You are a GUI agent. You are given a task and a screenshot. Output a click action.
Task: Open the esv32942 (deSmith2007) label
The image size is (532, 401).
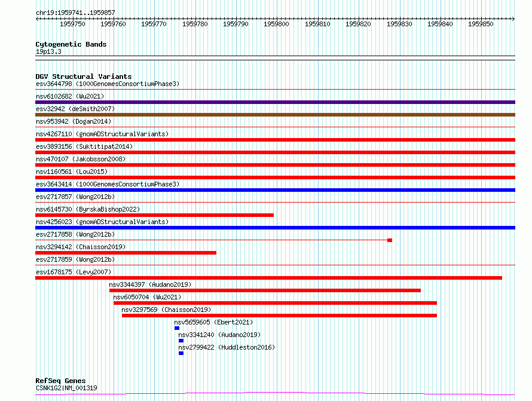pyautogui.click(x=75, y=109)
